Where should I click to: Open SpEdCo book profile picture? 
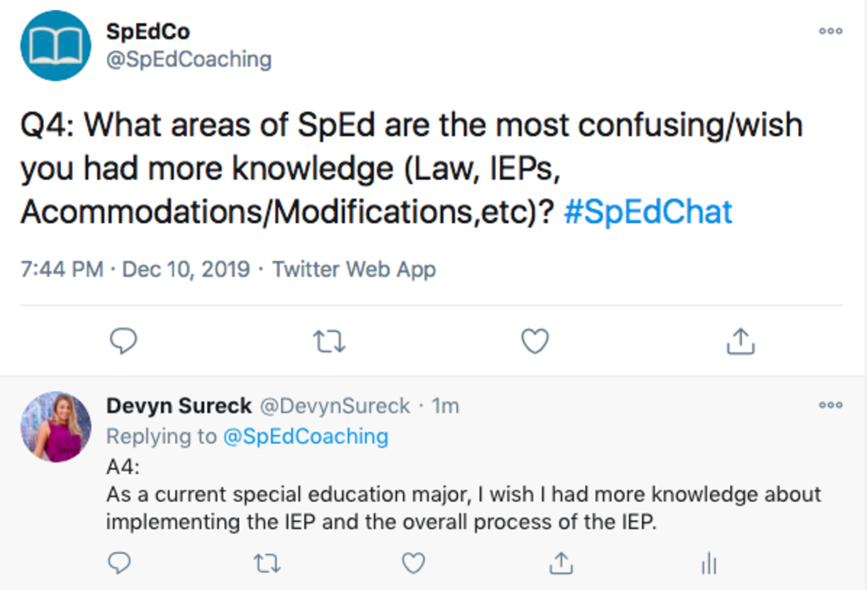(x=56, y=46)
